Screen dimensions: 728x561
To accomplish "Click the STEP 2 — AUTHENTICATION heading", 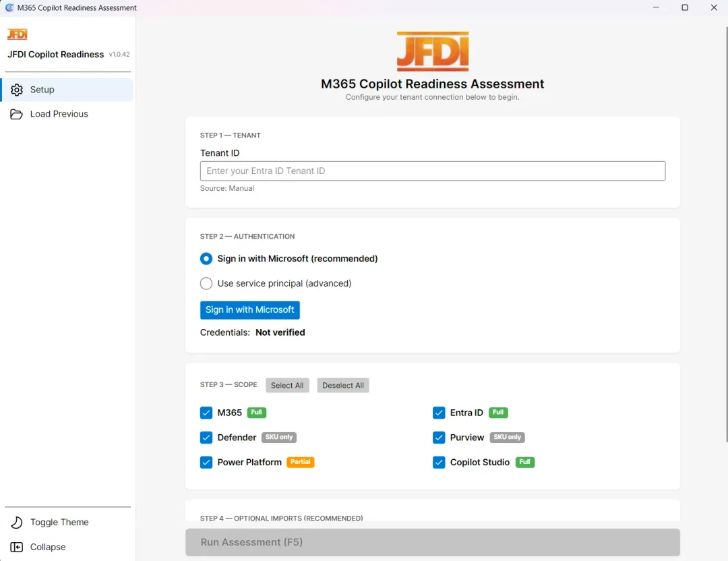I will [x=247, y=237].
